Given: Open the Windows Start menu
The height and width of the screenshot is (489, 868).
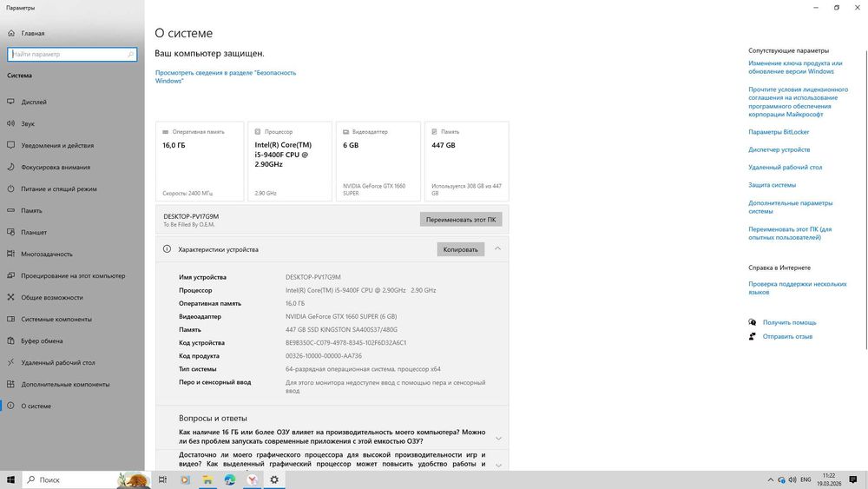Looking at the screenshot, I should [x=10, y=479].
